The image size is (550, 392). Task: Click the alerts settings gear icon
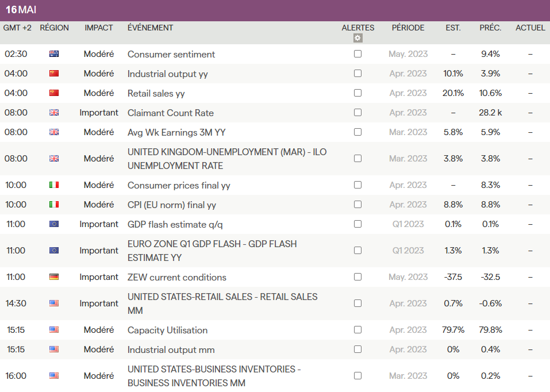[357, 39]
